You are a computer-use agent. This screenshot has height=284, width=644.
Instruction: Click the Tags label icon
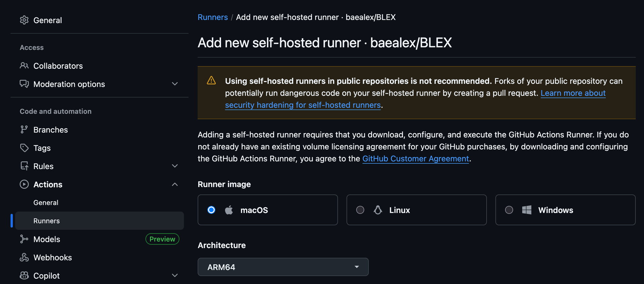(x=24, y=148)
